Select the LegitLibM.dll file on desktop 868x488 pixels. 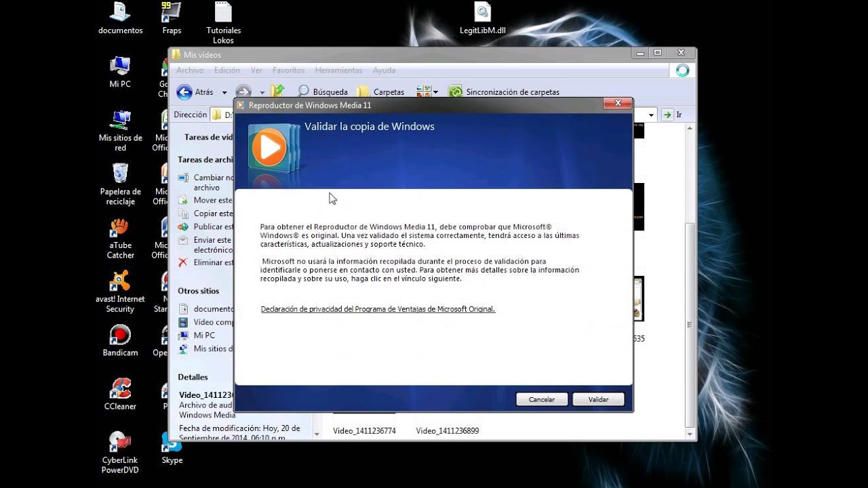click(x=483, y=19)
